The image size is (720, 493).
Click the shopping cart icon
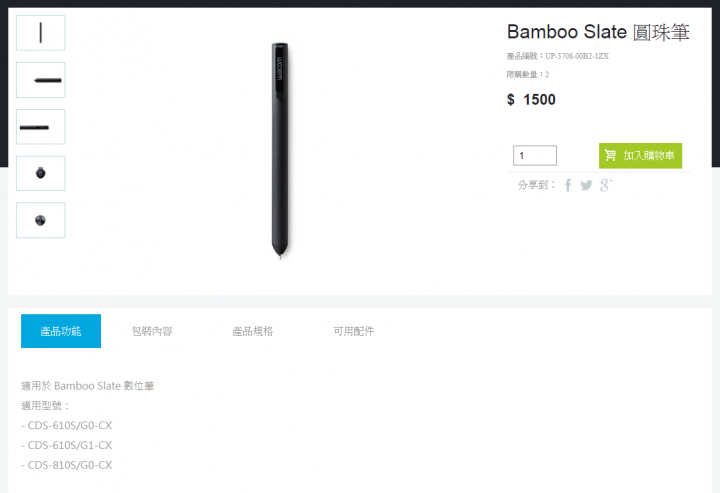(x=610, y=156)
